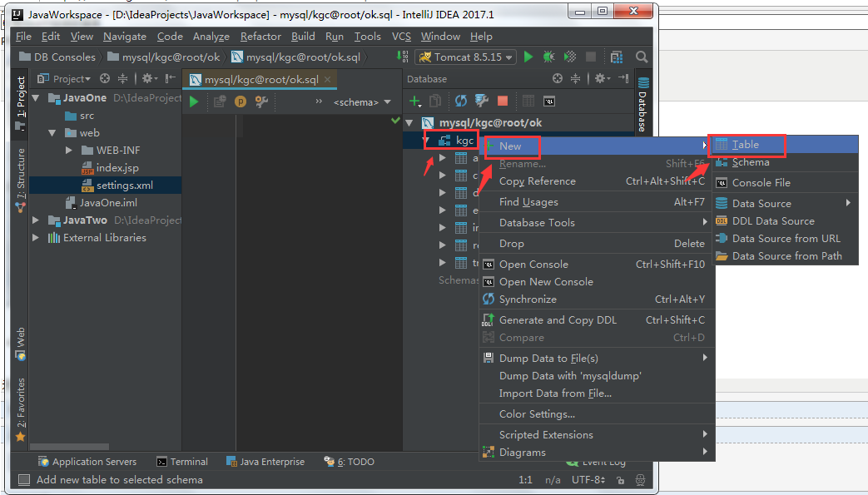Image resolution: width=868 pixels, height=495 pixels.
Task: Run with coverage icon in main toolbar
Action: pos(569,57)
